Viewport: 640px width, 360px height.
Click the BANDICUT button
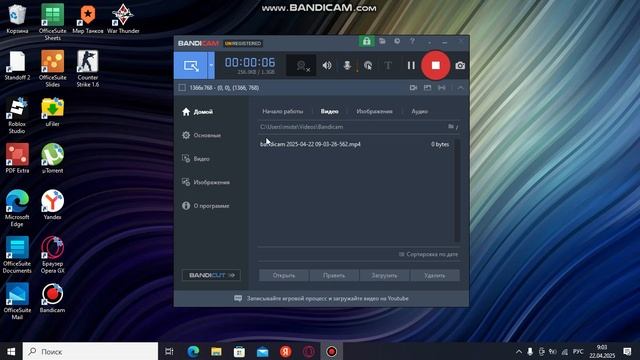click(211, 275)
